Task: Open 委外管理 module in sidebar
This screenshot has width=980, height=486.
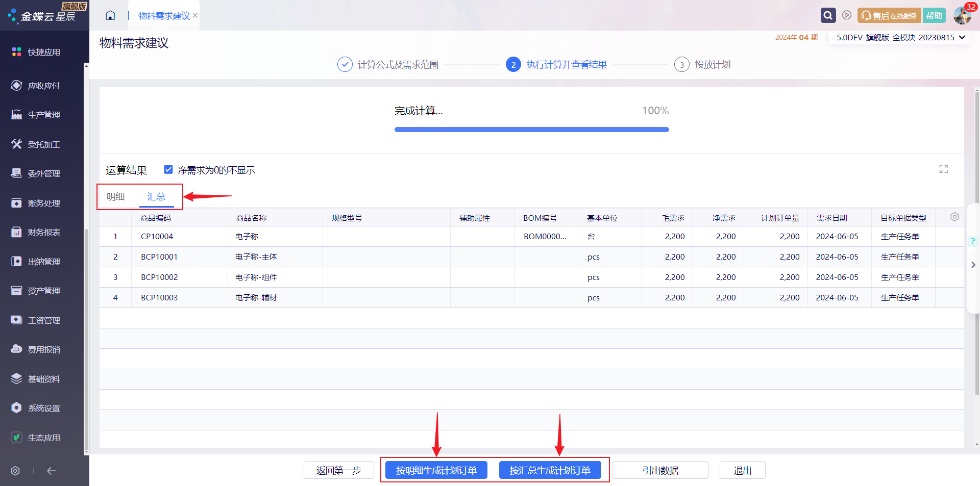Action: [x=36, y=173]
